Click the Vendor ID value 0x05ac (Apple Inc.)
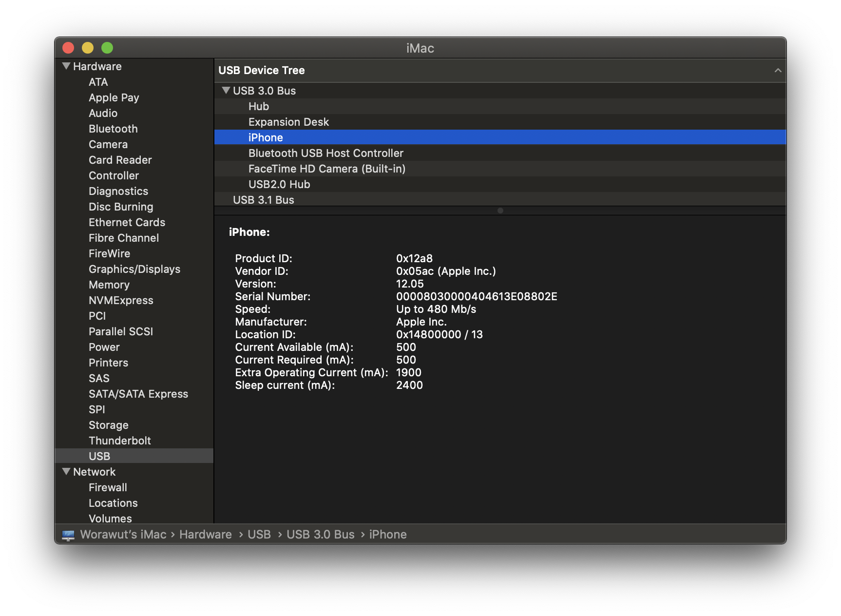Viewport: 841px width, 616px height. (x=446, y=271)
